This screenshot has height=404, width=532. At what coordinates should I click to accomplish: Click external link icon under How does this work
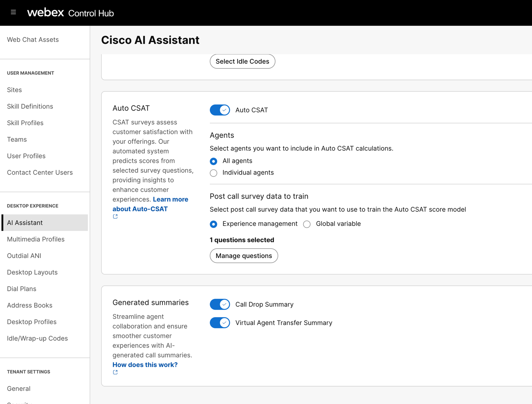pos(115,372)
